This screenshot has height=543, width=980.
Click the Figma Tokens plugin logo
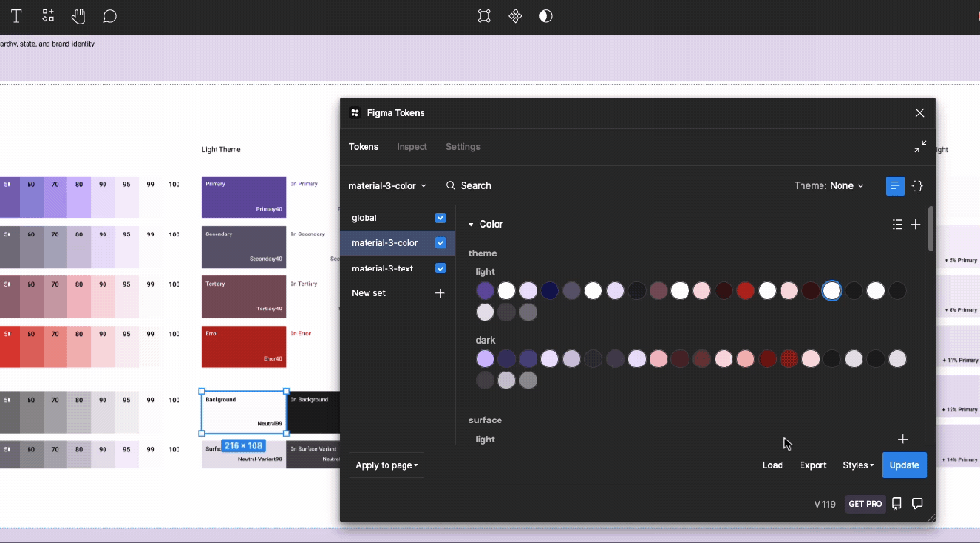(355, 112)
